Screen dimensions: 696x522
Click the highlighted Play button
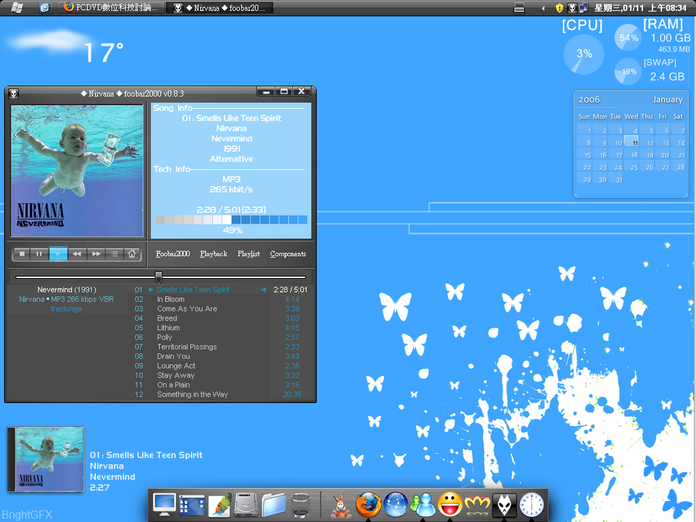(58, 254)
